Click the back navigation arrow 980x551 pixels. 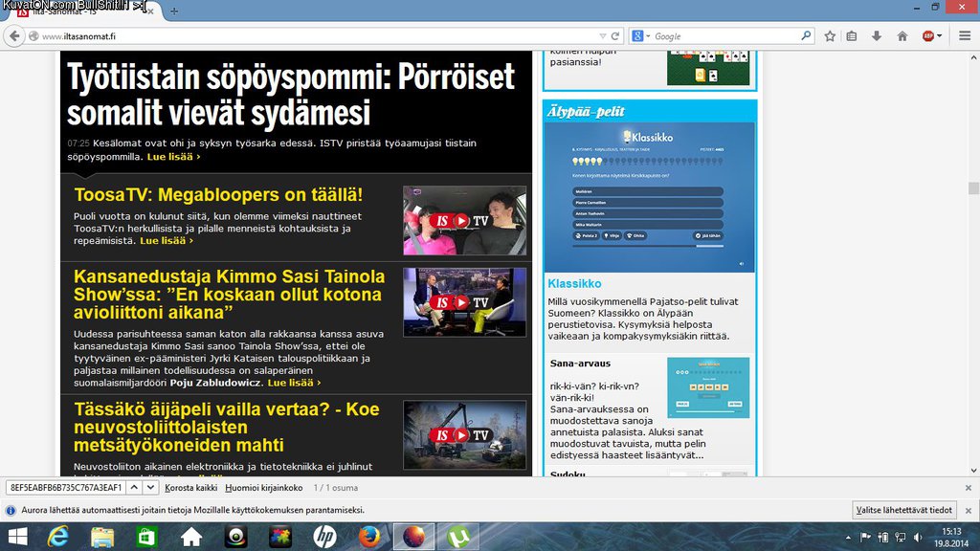(x=13, y=36)
